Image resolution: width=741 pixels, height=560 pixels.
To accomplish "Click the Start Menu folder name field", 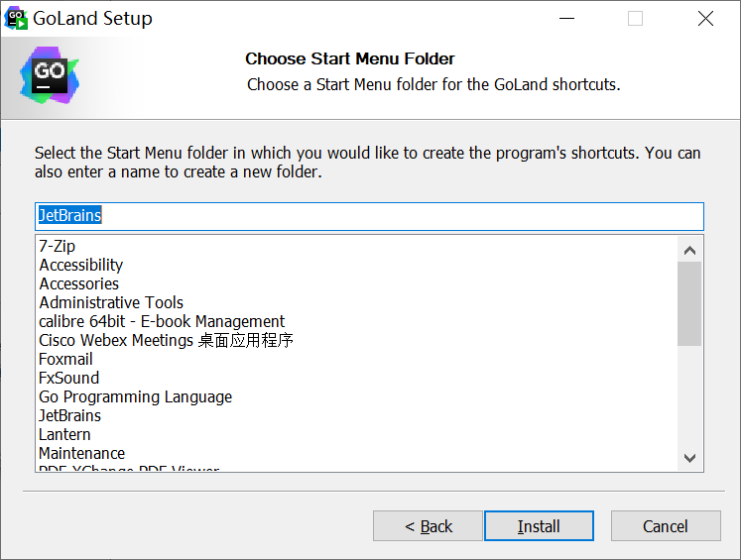I will pyautogui.click(x=369, y=215).
